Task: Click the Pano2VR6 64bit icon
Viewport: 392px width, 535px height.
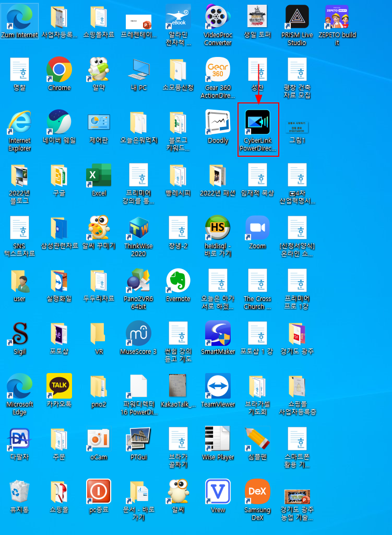Action: coord(138,281)
